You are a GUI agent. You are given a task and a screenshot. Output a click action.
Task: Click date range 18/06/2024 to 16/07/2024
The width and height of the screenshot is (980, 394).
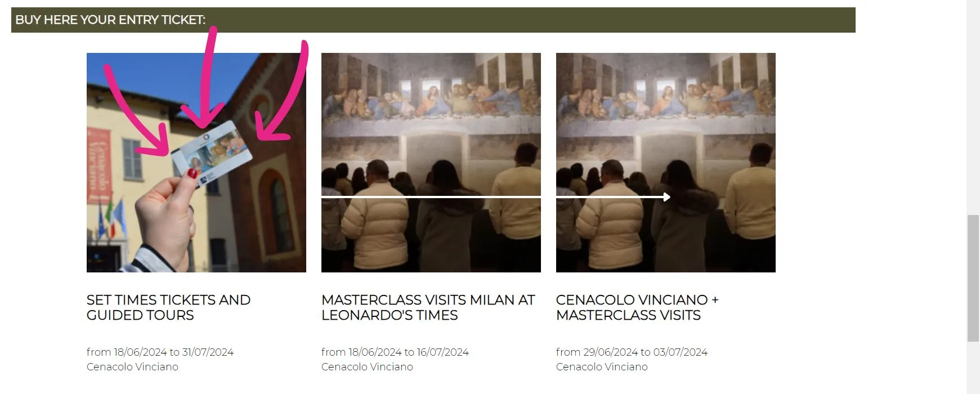pos(395,352)
